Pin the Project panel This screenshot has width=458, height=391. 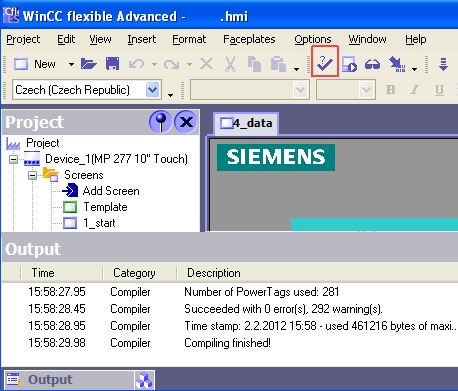pos(160,122)
